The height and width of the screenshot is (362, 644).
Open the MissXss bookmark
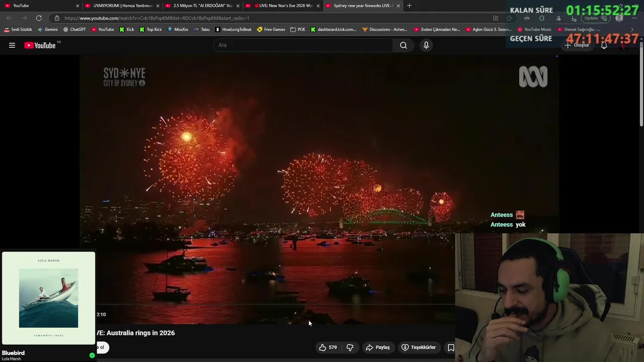(x=178, y=30)
